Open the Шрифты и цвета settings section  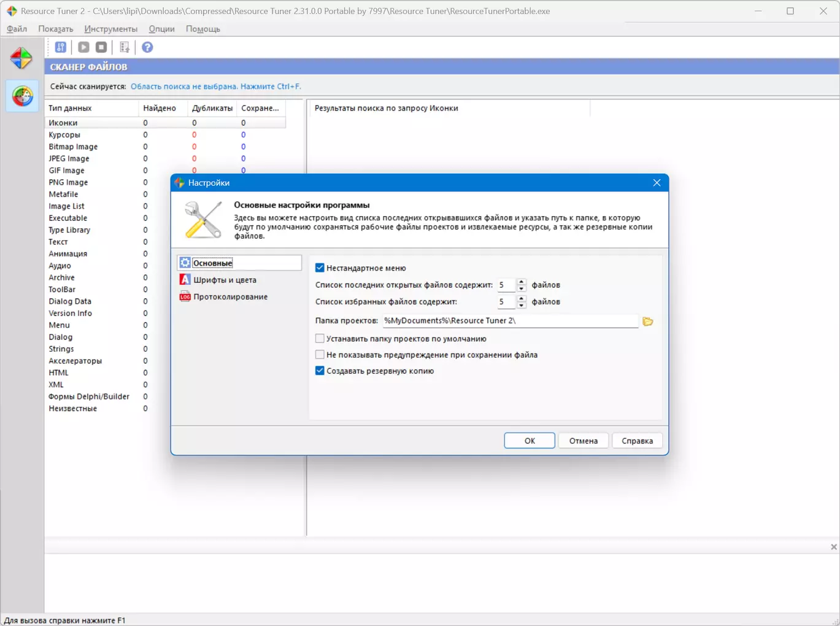tap(225, 280)
